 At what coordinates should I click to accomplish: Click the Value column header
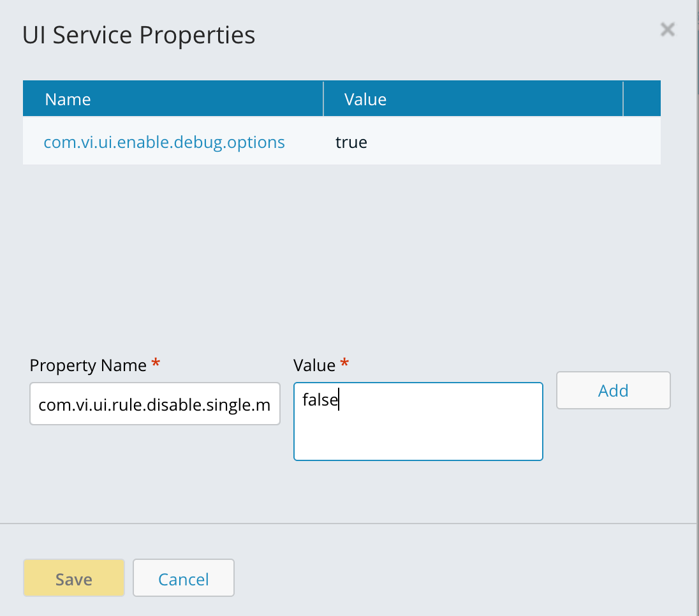pos(365,99)
